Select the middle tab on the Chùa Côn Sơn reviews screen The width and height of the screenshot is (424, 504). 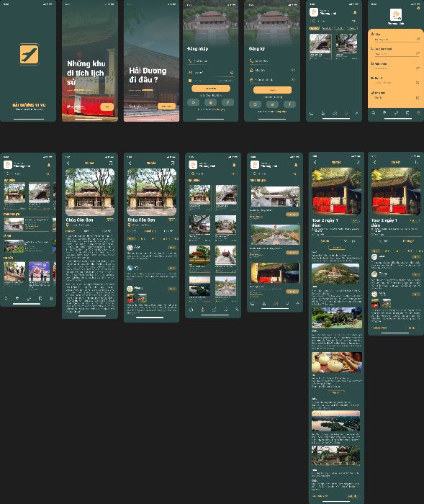pyautogui.click(x=150, y=231)
